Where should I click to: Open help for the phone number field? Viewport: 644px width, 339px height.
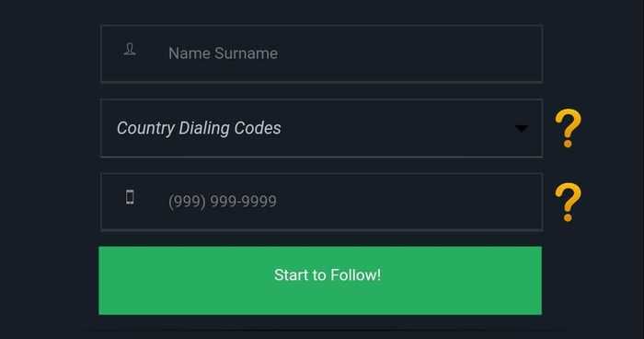[x=568, y=202]
